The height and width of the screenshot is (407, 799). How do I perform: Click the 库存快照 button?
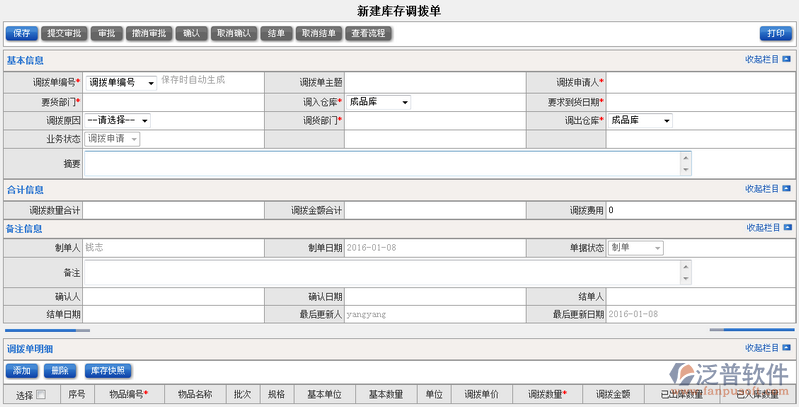click(108, 370)
